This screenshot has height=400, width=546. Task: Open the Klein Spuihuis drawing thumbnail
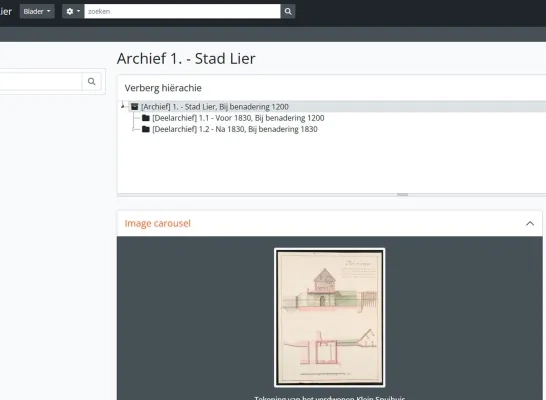pos(329,317)
